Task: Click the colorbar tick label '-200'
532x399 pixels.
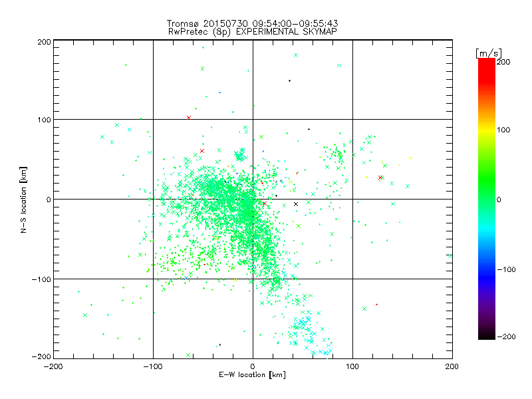Action: (x=506, y=336)
